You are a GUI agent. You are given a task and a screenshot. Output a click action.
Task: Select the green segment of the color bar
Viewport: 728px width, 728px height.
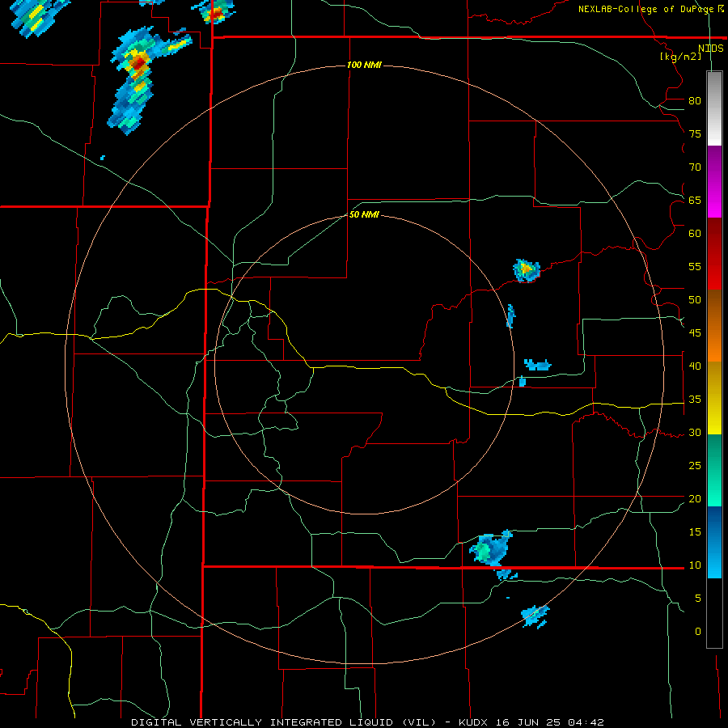point(714,470)
